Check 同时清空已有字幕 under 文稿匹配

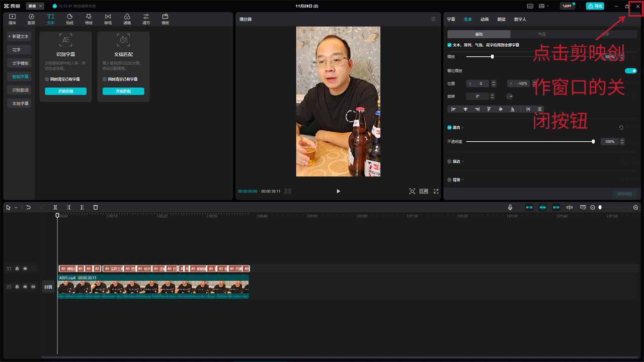105,79
